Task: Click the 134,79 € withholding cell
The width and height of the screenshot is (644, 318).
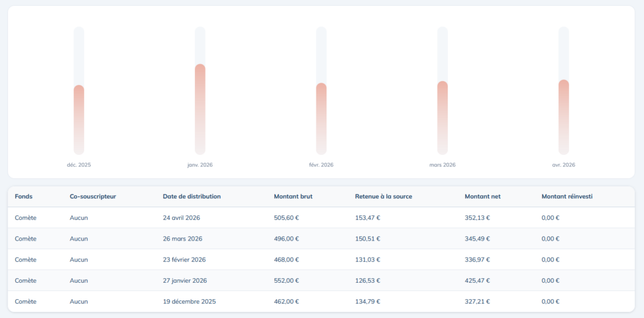Action: [367, 301]
